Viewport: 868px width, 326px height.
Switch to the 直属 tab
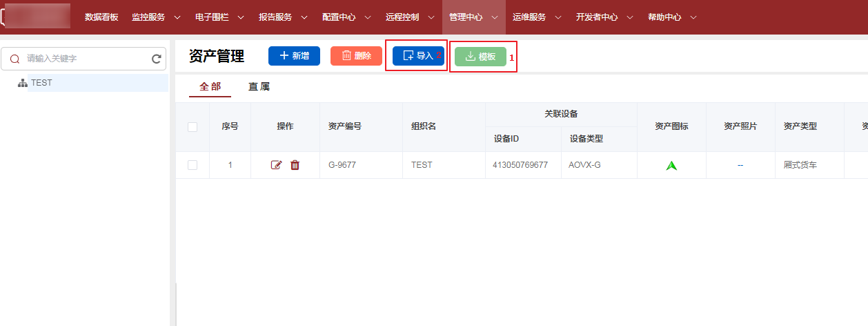click(259, 87)
